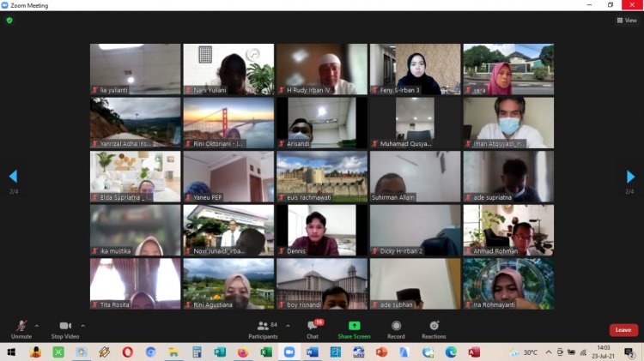Select Rini Oktoriani's video tile

228,123
